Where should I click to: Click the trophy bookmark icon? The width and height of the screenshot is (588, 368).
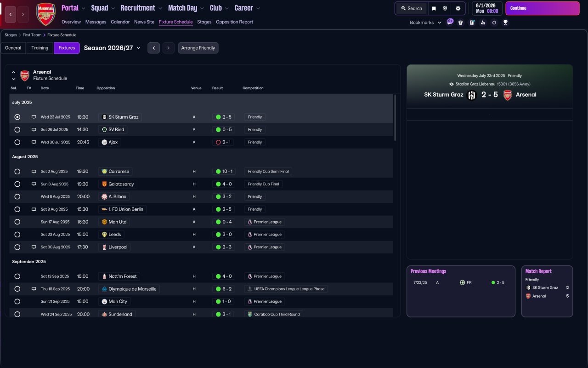point(505,23)
